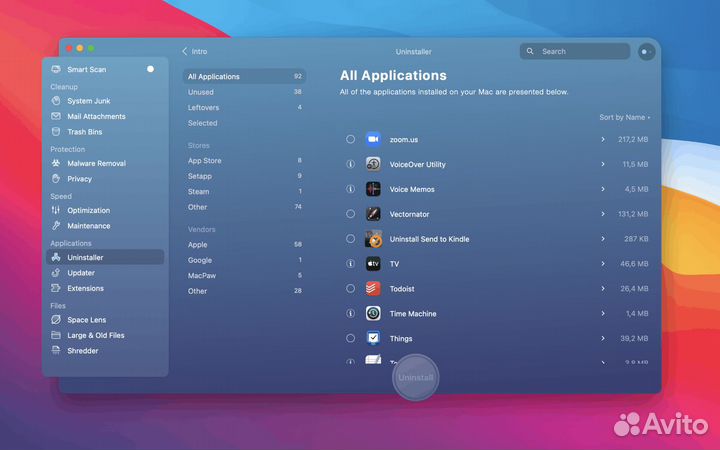Open the Sort by Name dropdown

624,118
